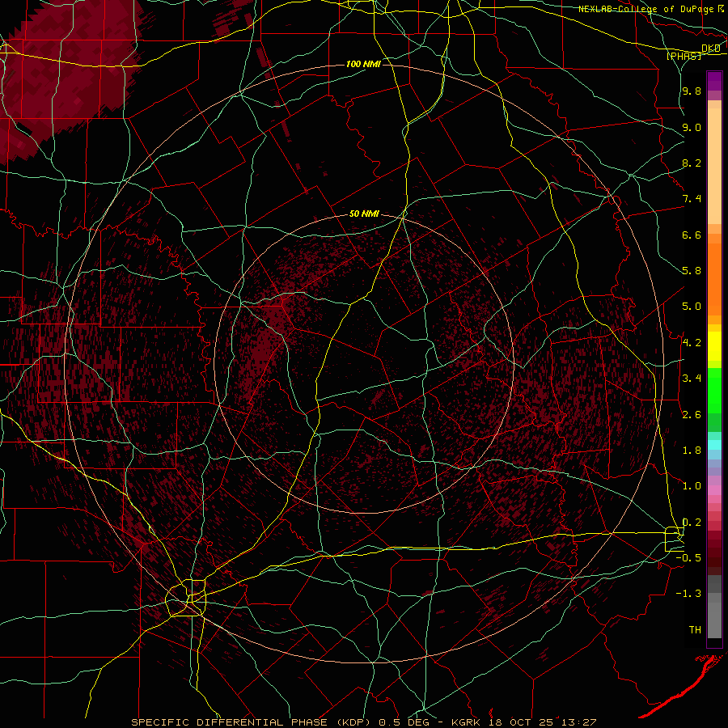Click the 3.4 color scale value
This screenshot has width=728, height=728.
pyautogui.click(x=692, y=379)
